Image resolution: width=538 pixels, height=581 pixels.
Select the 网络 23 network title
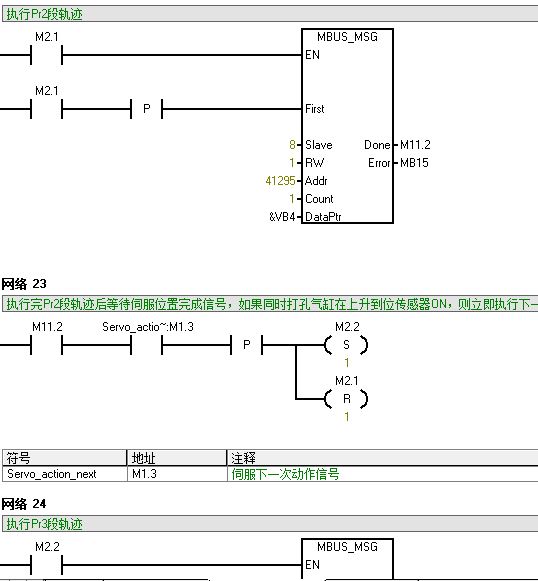pos(24,284)
